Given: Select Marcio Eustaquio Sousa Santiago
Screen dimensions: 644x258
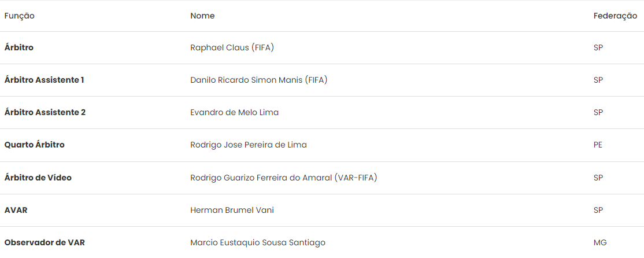Looking at the screenshot, I should tap(258, 242).
